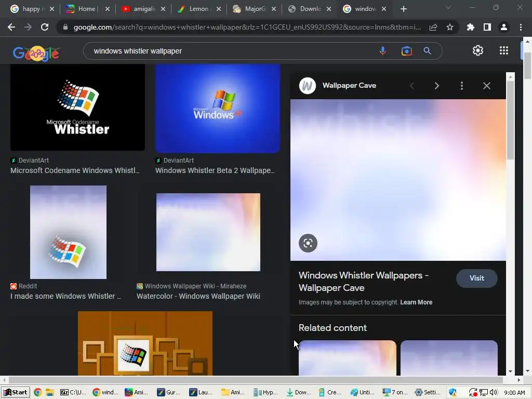Close the Wallpaper Cave preview panel
This screenshot has width=532, height=399.
[486, 86]
